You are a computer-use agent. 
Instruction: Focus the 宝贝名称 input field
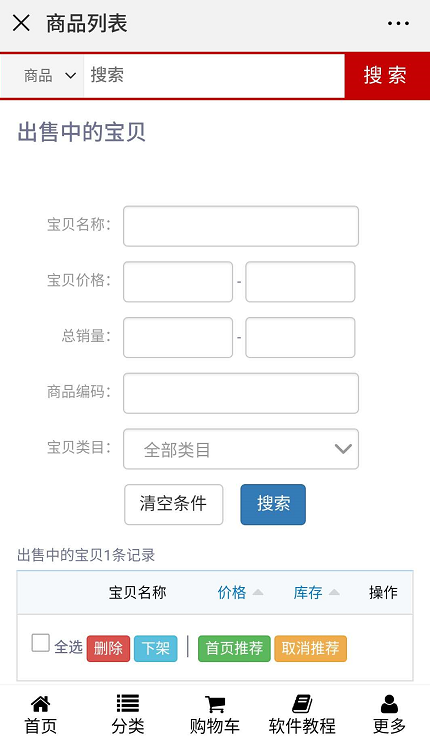(x=241, y=226)
